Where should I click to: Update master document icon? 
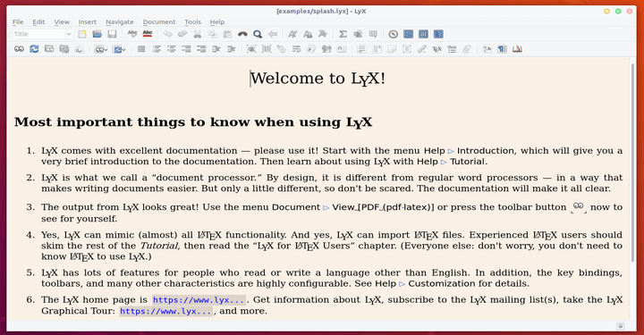[64, 49]
